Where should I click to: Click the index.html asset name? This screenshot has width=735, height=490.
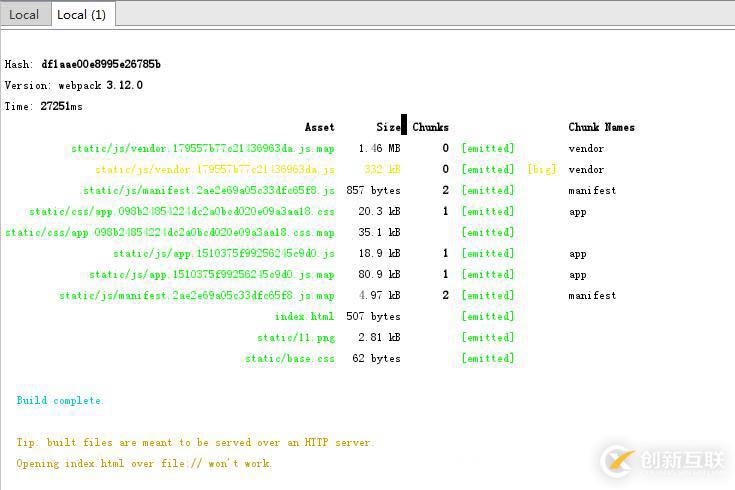[x=305, y=317]
